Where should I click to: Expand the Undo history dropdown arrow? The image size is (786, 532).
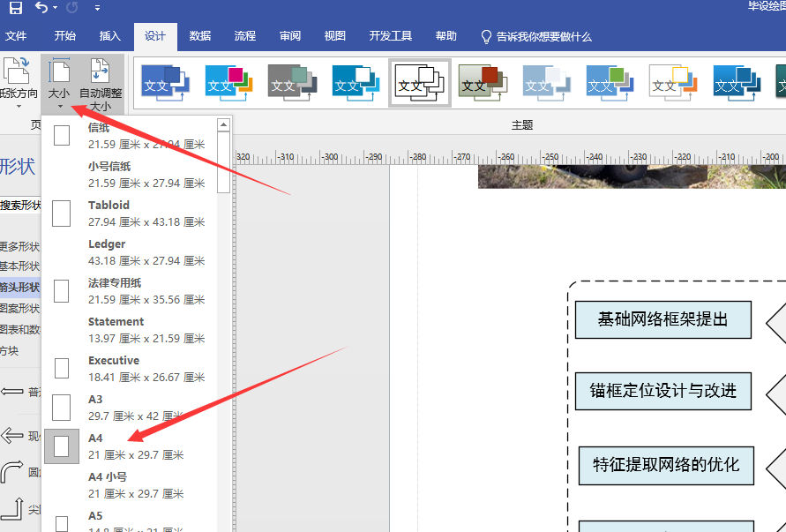[56, 8]
